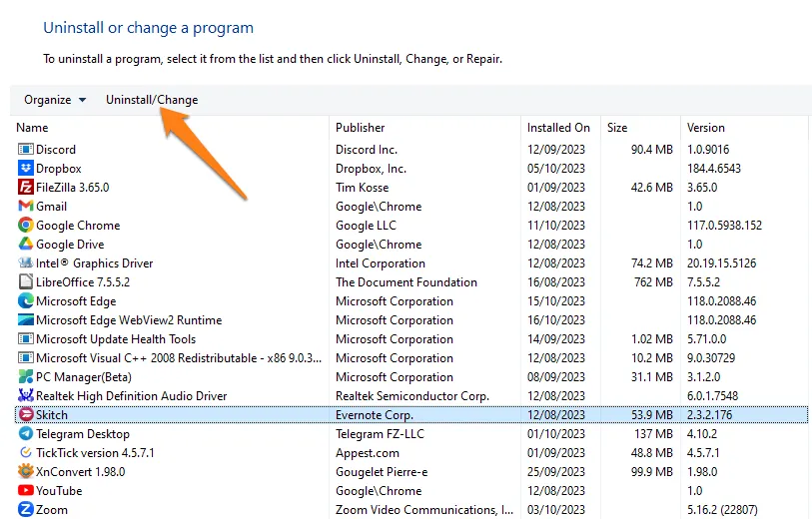Select the Gmail entry name
Viewport: 812px width, 519px height.
51,206
